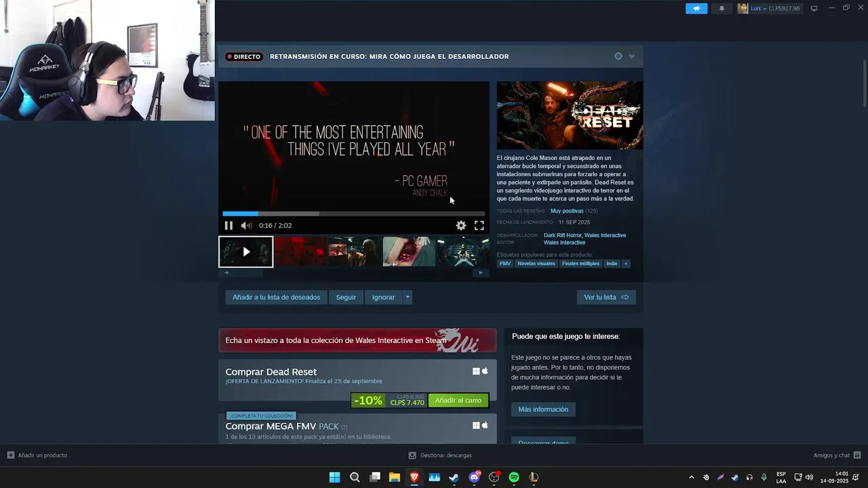Collapse the live broadcast panel chevron

click(631, 56)
